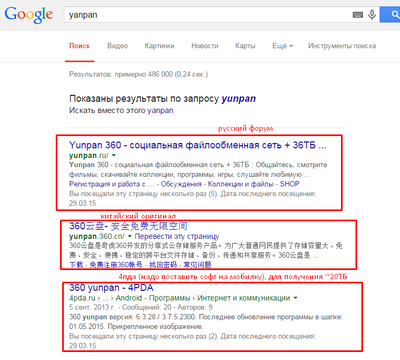The height and width of the screenshot is (360, 400).
Task: Start voice search with microphone icon
Action: click(372, 15)
